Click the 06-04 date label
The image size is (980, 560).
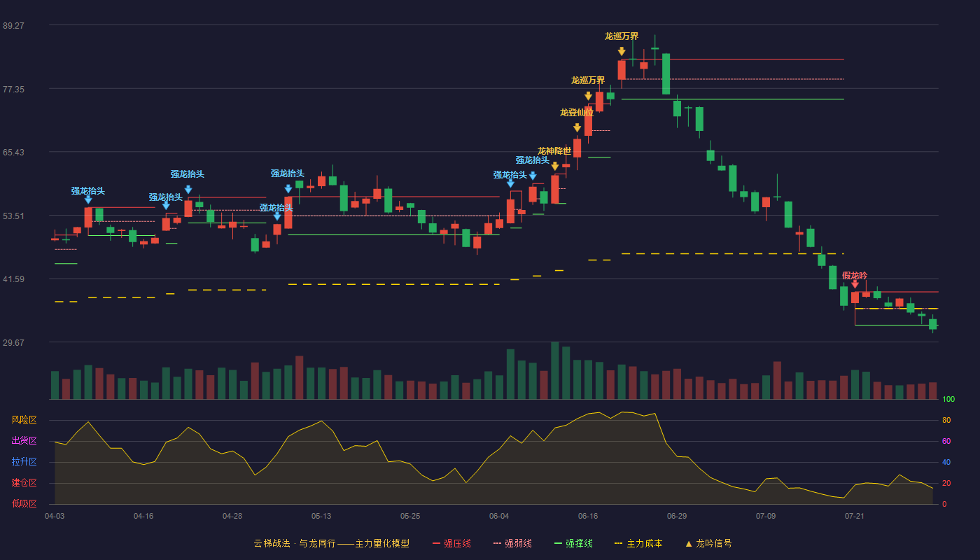(x=499, y=516)
